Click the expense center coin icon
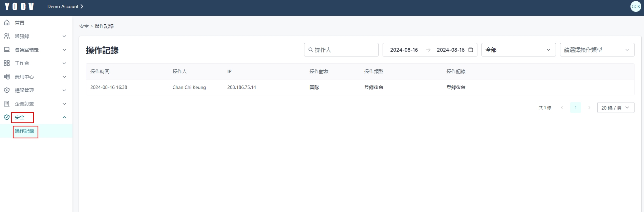 [x=7, y=77]
